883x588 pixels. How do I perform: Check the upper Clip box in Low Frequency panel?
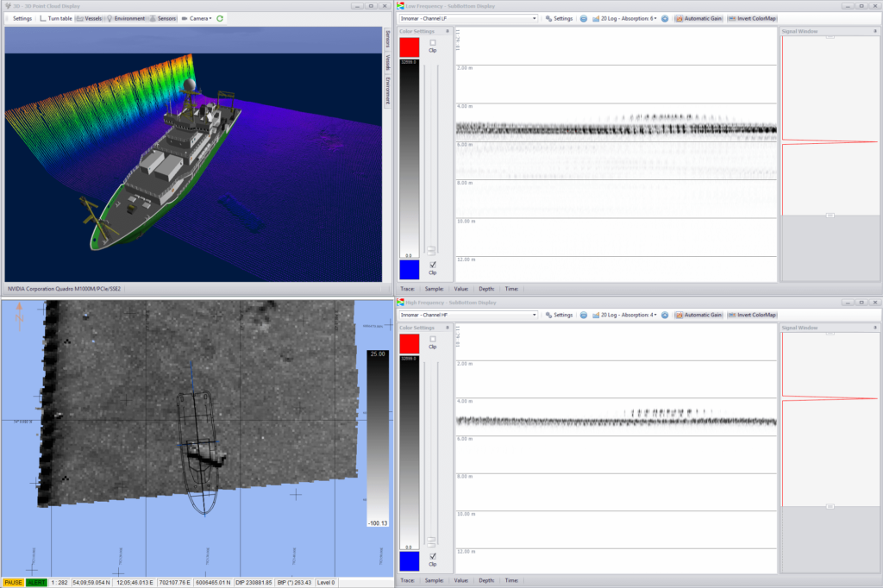point(433,43)
